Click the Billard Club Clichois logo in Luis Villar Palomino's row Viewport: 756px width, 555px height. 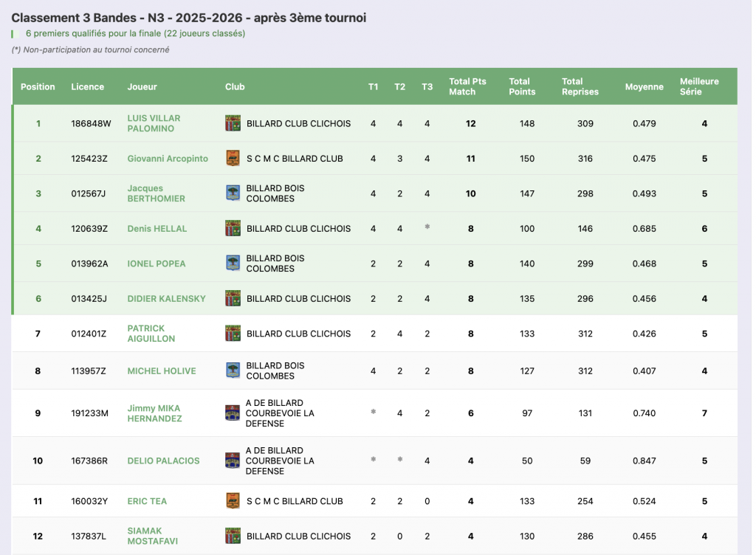(233, 123)
